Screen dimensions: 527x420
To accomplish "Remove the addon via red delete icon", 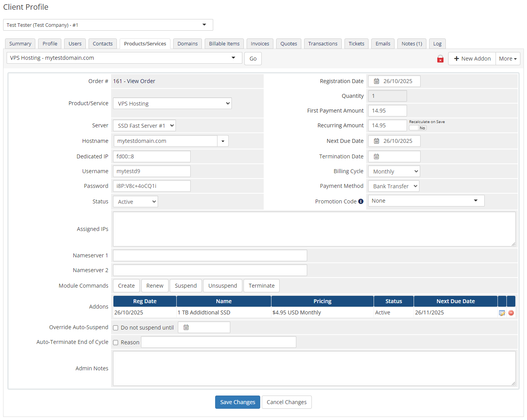I will [511, 312].
